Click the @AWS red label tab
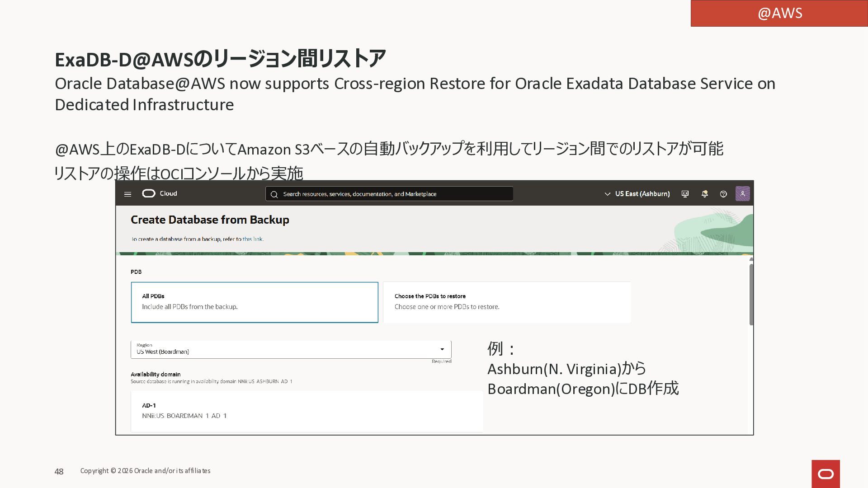Screen dimensions: 868x488 click(x=779, y=13)
